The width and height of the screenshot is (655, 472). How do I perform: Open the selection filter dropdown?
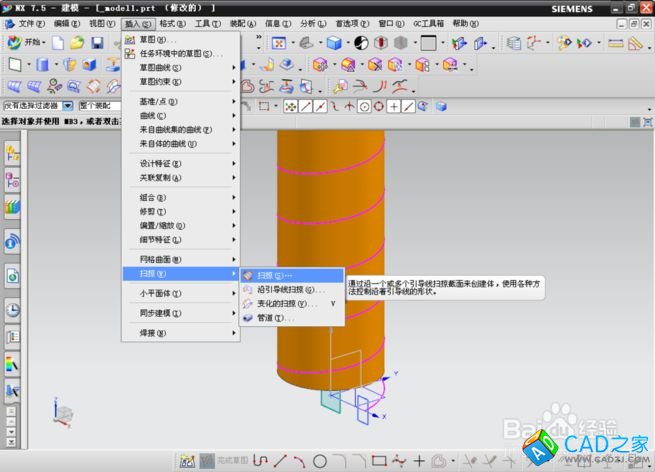point(67,105)
